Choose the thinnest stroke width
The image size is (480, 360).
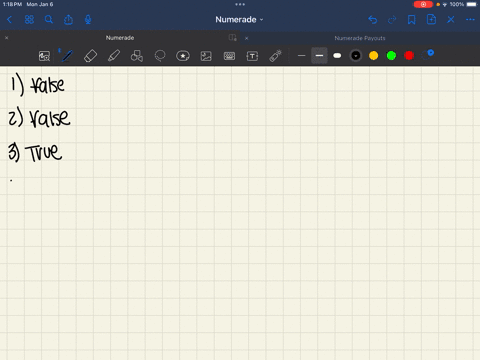pyautogui.click(x=301, y=56)
